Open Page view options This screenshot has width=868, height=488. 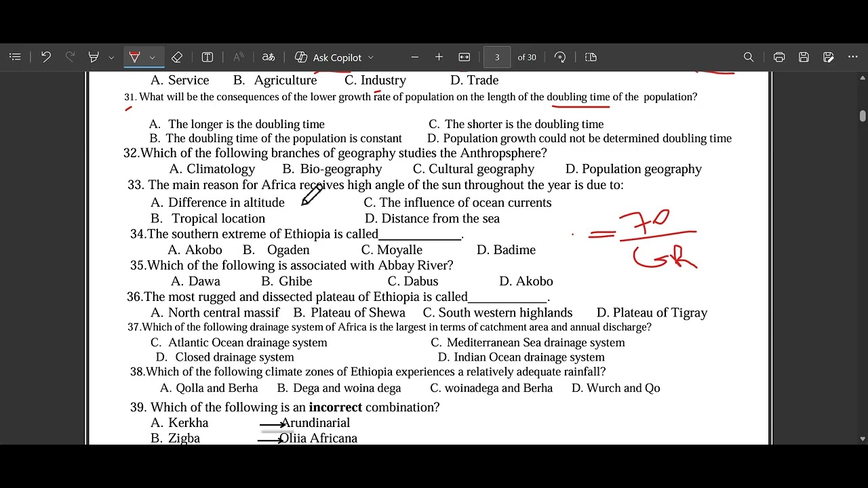click(x=591, y=58)
